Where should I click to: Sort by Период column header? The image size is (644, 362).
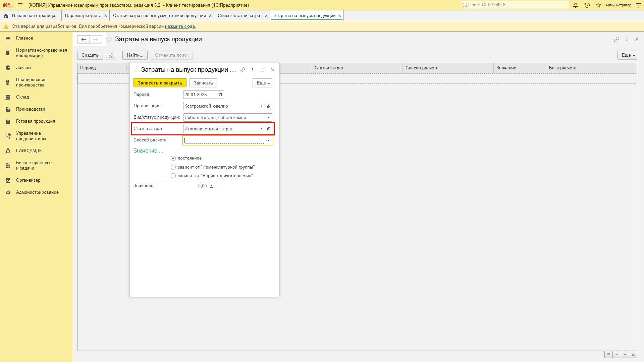(x=103, y=68)
